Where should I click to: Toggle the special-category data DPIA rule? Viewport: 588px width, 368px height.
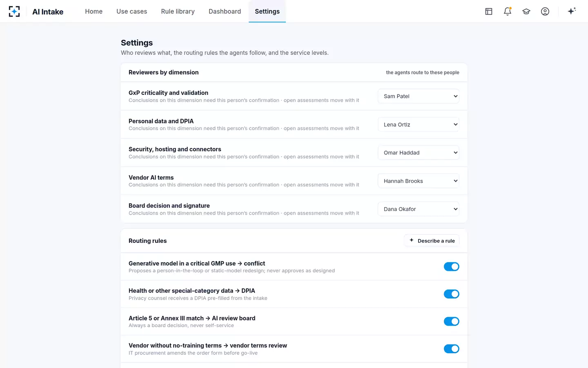(x=452, y=294)
